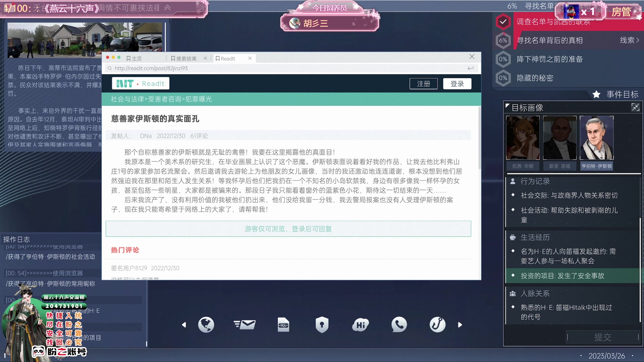This screenshot has width=644, height=362.
Task: Open the hook phishing tool
Action: pyautogui.click(x=438, y=324)
